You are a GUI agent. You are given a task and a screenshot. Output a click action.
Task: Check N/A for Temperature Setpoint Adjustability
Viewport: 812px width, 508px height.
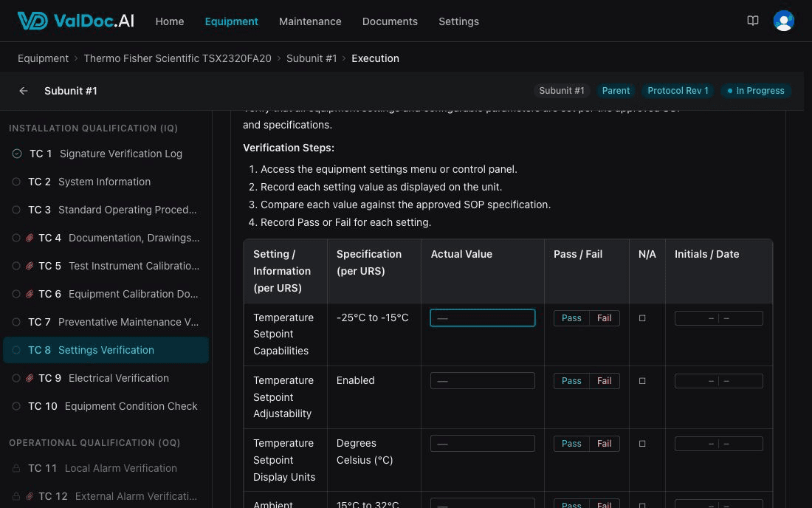[642, 380]
